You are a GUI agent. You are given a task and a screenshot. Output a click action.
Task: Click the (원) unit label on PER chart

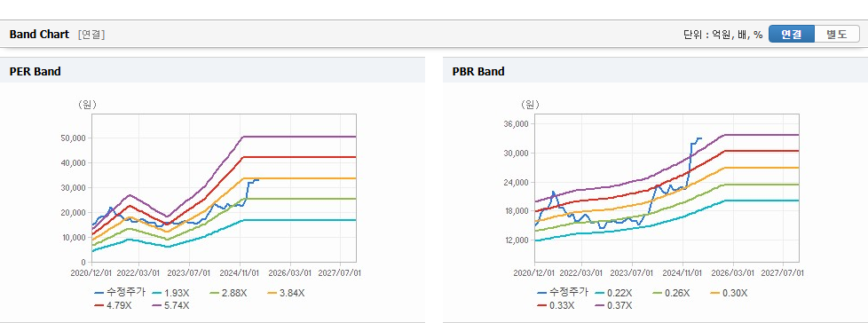(87, 105)
